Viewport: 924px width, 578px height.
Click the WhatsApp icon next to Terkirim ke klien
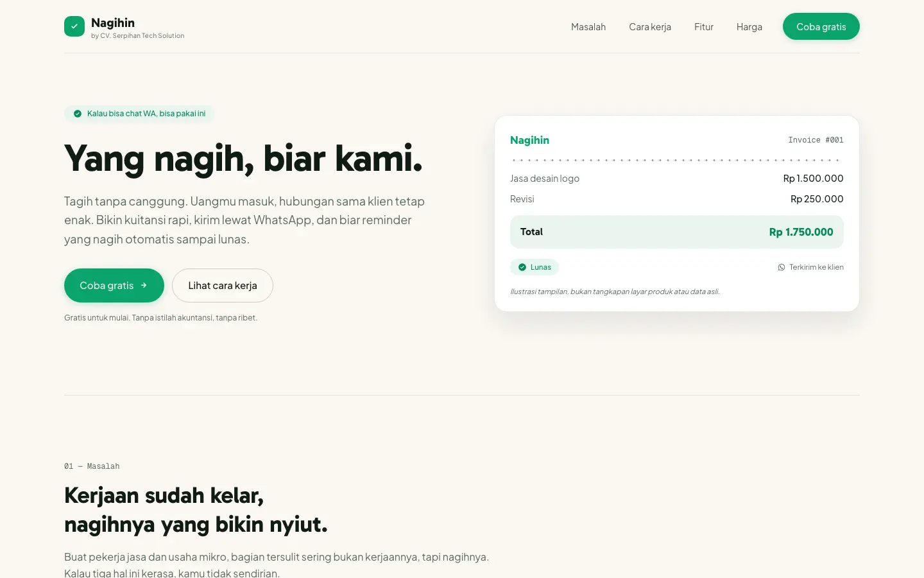point(782,267)
